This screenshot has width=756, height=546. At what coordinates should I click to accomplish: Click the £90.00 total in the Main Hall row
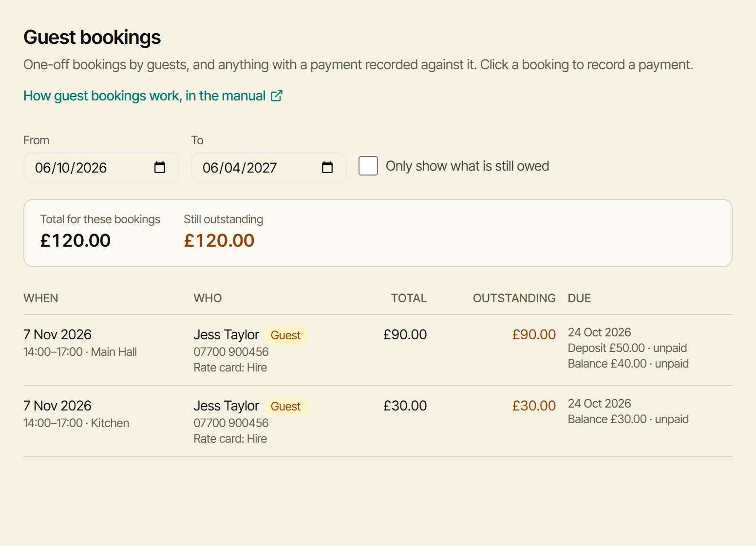click(x=405, y=334)
